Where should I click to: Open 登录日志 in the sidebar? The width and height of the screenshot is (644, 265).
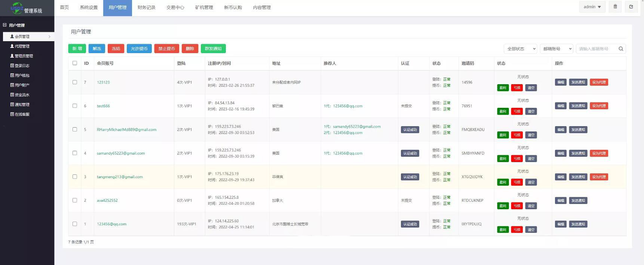[22, 66]
